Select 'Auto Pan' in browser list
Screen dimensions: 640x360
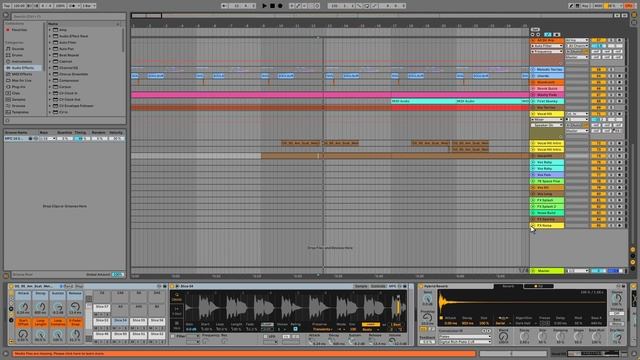67,49
